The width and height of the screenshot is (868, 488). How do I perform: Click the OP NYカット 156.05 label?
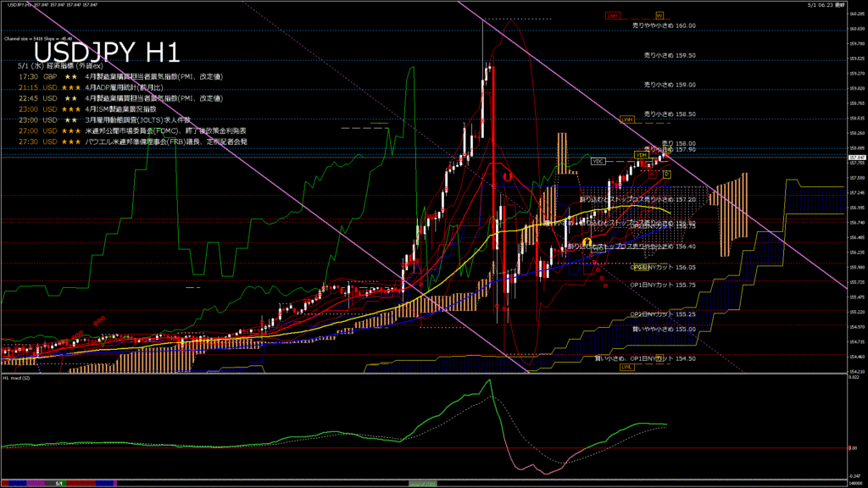click(x=663, y=267)
